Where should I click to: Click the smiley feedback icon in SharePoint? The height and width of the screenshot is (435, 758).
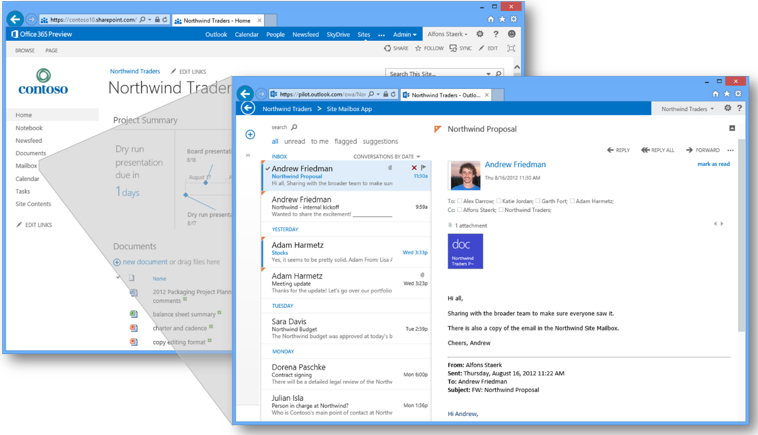tap(512, 34)
